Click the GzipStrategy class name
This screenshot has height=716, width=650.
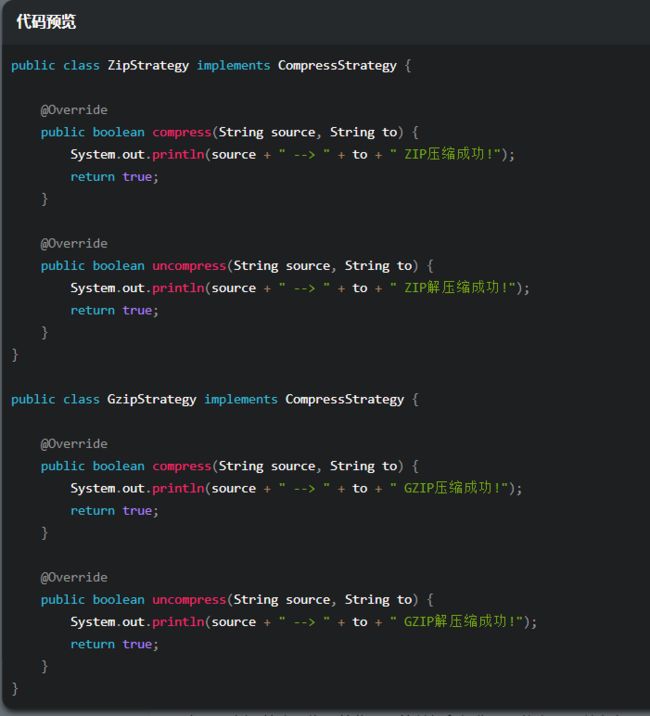pos(152,399)
